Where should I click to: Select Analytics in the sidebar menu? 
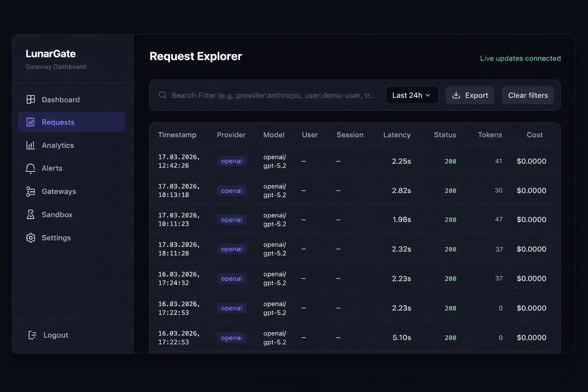pyautogui.click(x=57, y=145)
